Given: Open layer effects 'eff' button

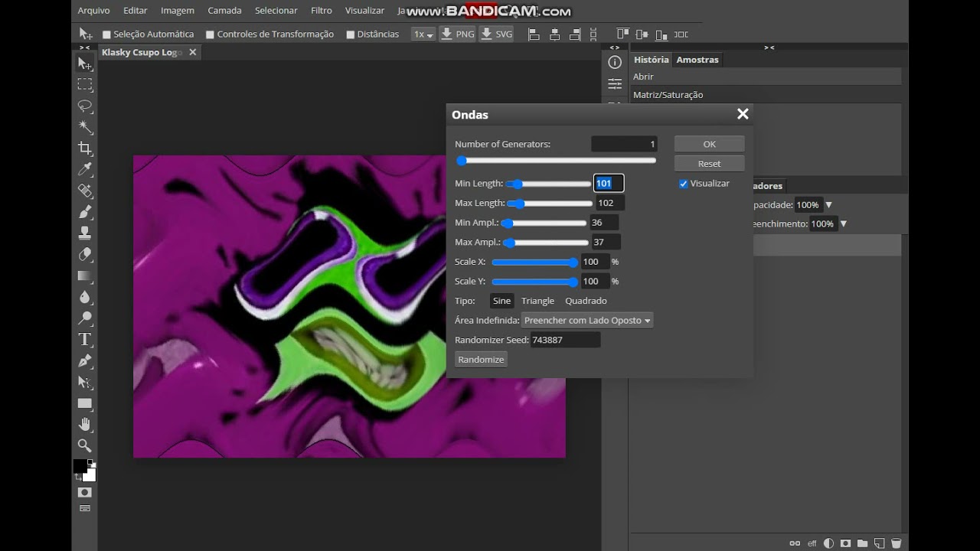Looking at the screenshot, I should (x=812, y=543).
